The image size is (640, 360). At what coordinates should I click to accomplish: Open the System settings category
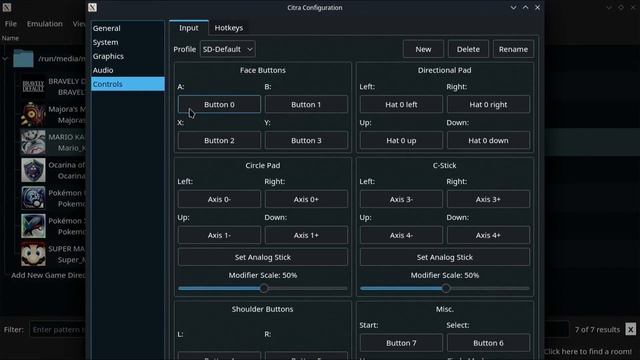128,42
